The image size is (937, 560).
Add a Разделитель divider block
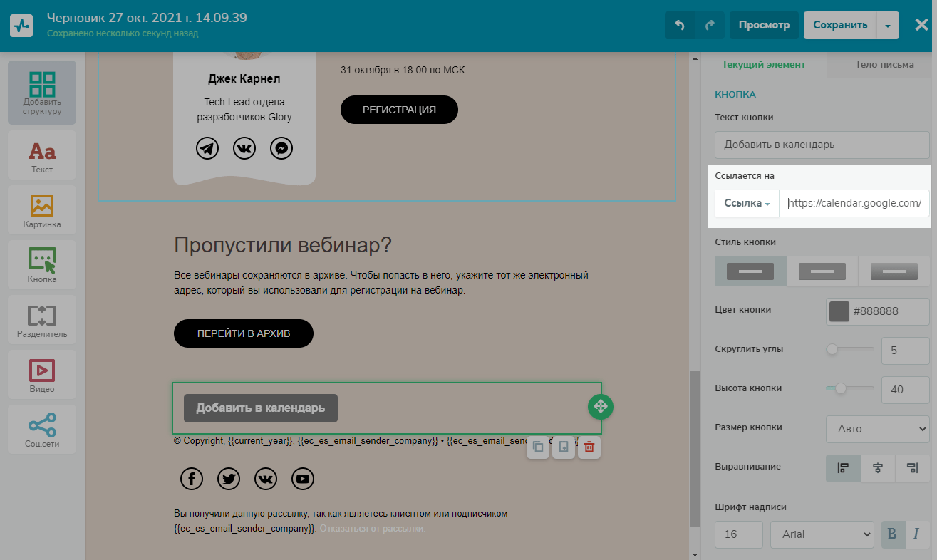(42, 320)
